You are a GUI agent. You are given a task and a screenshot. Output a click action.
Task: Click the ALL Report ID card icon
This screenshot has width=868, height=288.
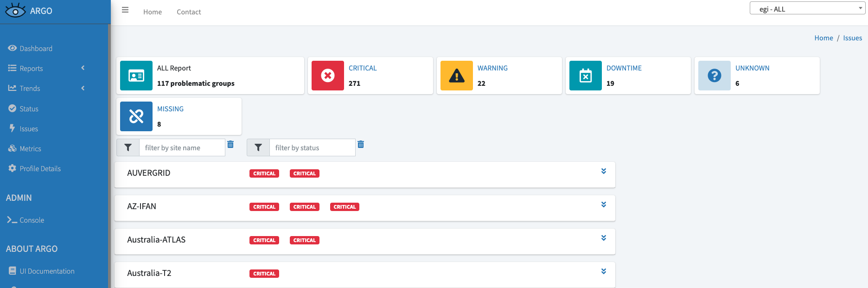click(136, 76)
